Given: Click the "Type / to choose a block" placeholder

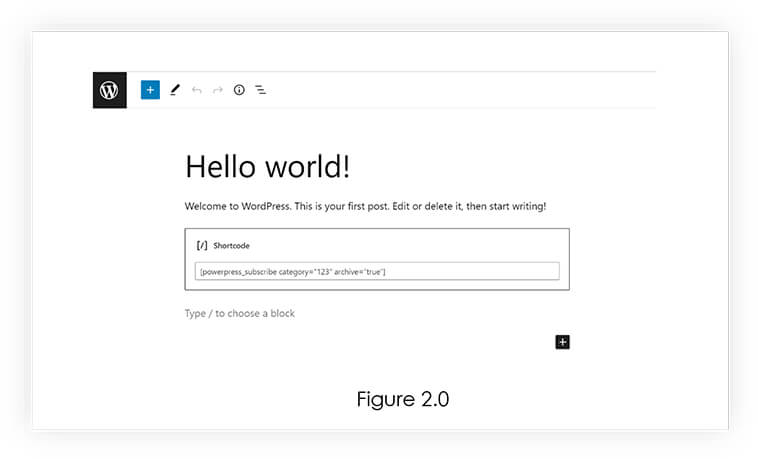Looking at the screenshot, I should point(240,313).
